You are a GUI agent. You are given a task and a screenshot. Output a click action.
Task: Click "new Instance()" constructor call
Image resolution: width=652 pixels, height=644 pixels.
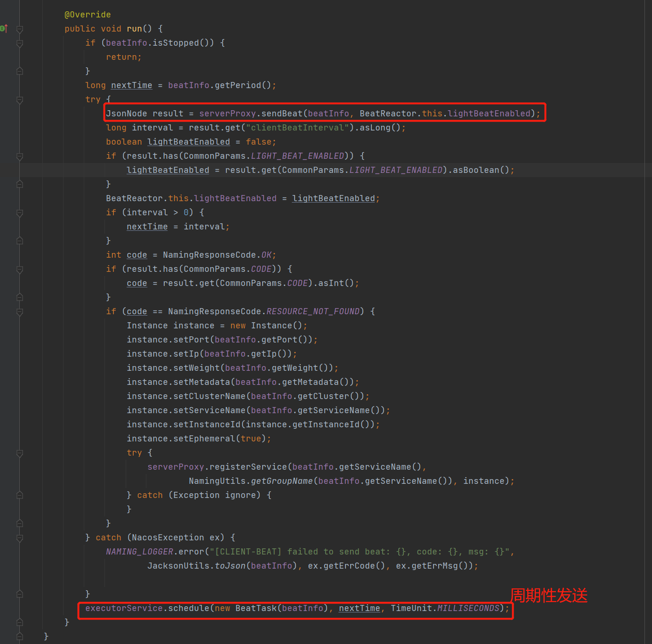(x=266, y=326)
